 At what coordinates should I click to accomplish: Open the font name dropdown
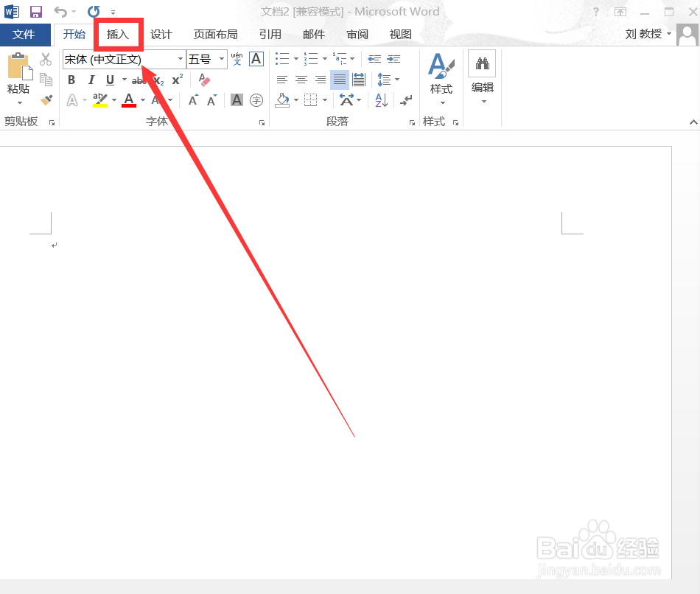[x=181, y=59]
